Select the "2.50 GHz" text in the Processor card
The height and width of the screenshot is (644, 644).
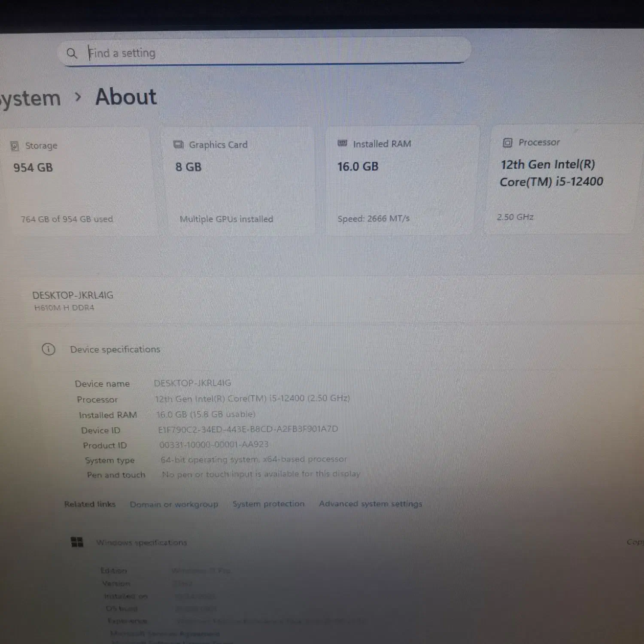[515, 217]
